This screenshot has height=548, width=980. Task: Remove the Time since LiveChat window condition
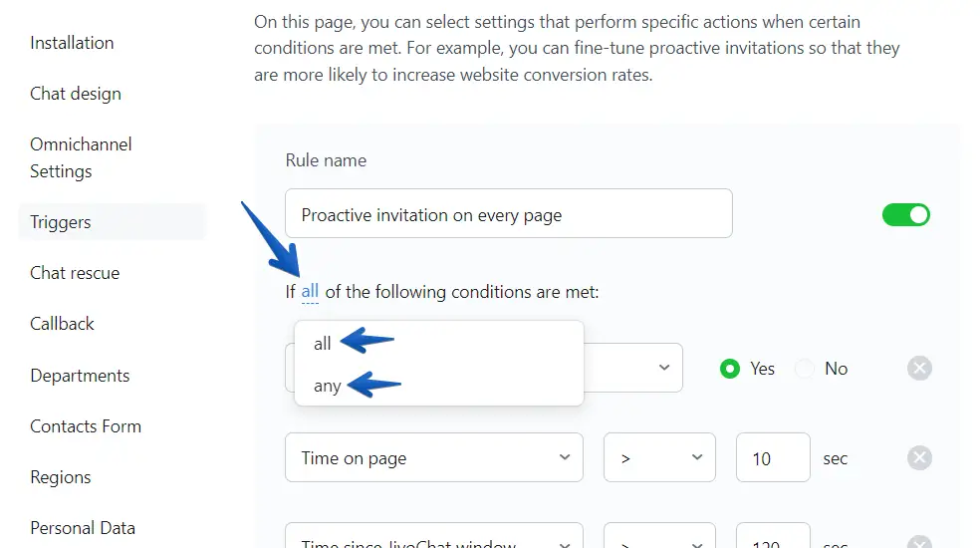(x=919, y=542)
